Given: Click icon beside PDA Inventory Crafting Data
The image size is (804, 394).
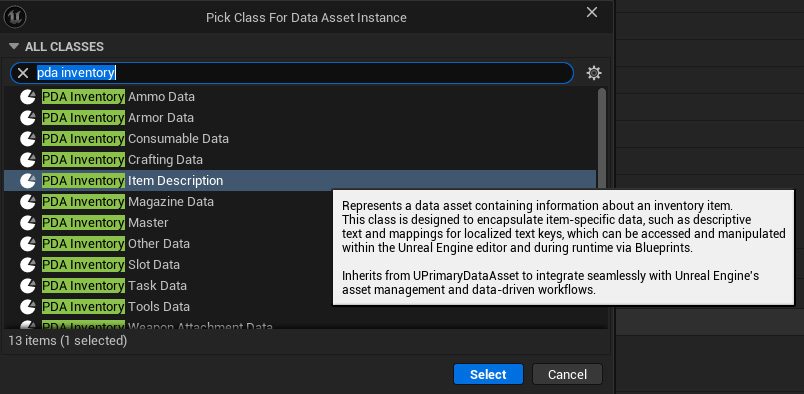Looking at the screenshot, I should 28,160.
